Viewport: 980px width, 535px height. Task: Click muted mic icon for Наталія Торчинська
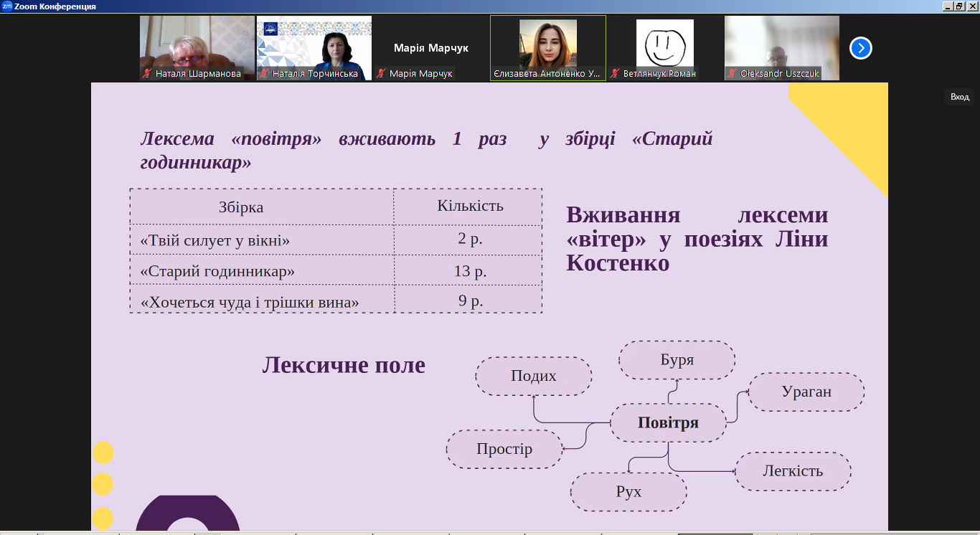point(264,73)
